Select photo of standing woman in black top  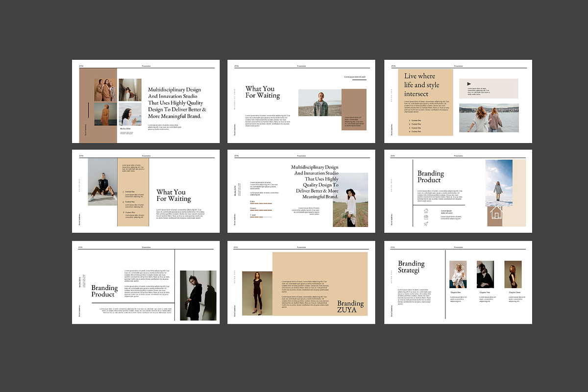[x=257, y=293]
